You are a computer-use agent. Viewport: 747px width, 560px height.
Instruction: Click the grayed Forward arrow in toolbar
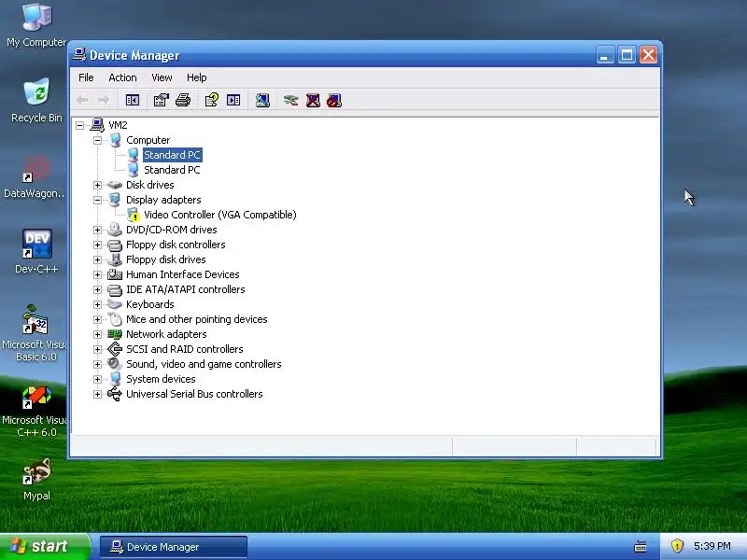coord(104,100)
